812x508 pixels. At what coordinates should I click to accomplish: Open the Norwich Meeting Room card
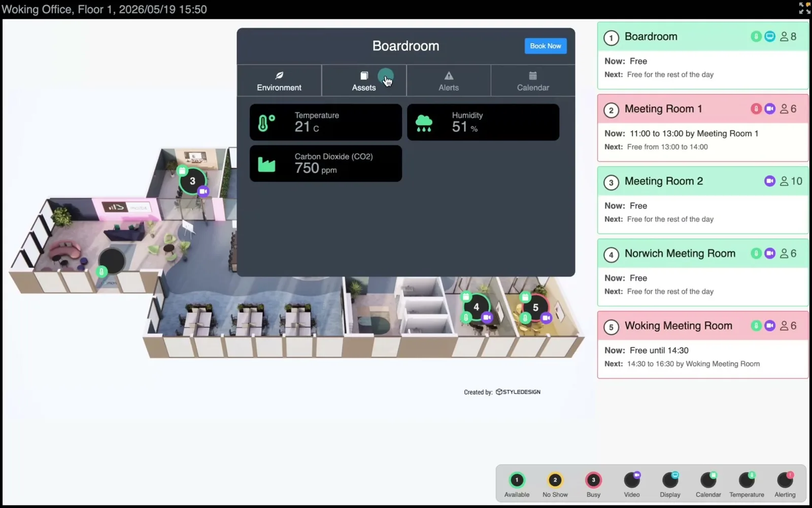[702, 272]
